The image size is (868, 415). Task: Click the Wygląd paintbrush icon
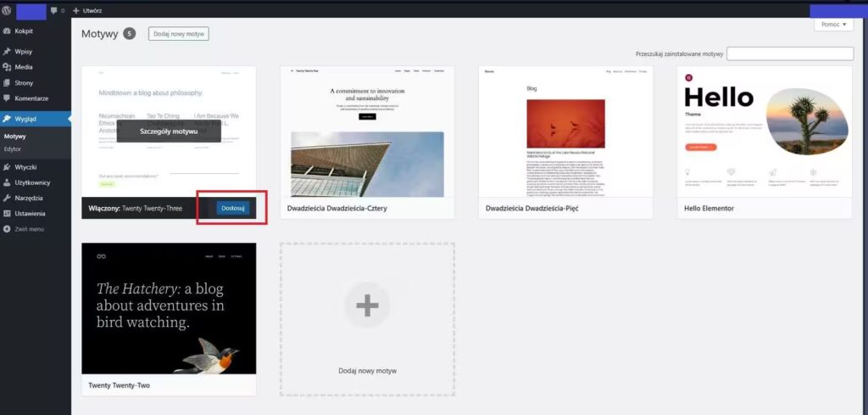pyautogui.click(x=7, y=119)
